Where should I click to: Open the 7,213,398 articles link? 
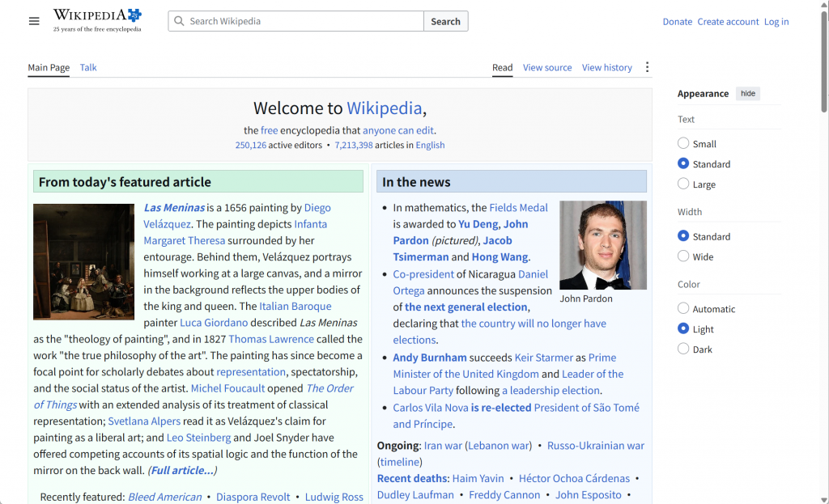click(x=354, y=146)
